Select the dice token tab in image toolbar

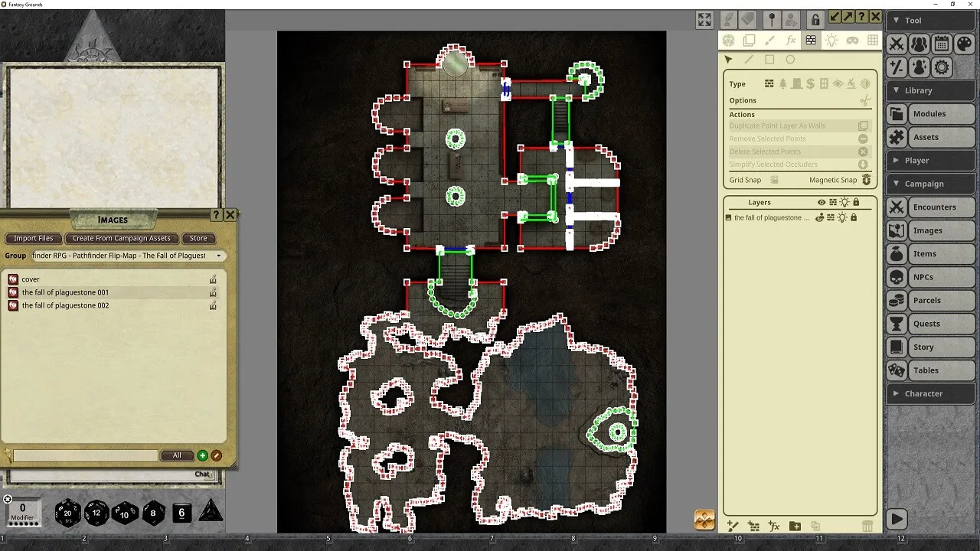(729, 41)
